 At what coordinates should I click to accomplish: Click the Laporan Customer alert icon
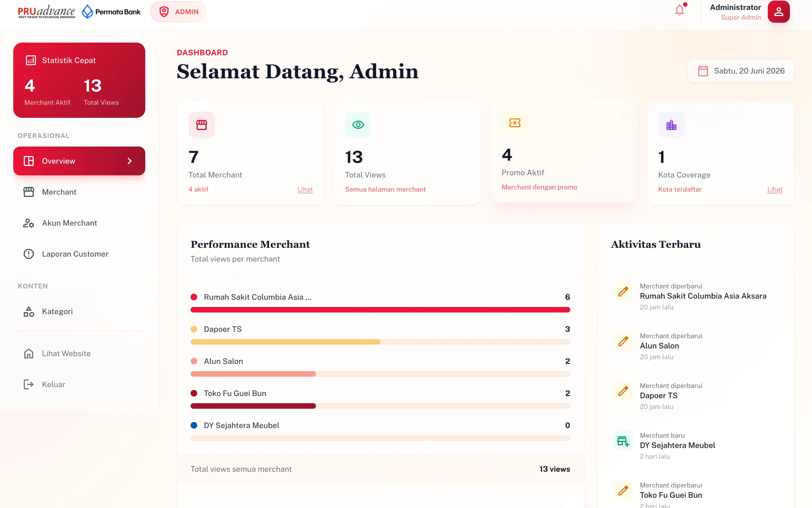(x=29, y=254)
